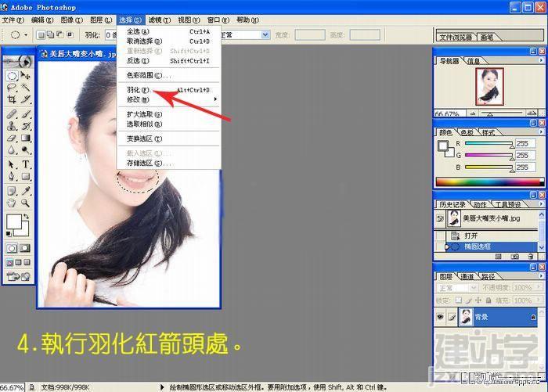Switch to Standard mode editing
The width and height of the screenshot is (548, 392).
pyautogui.click(x=12, y=248)
